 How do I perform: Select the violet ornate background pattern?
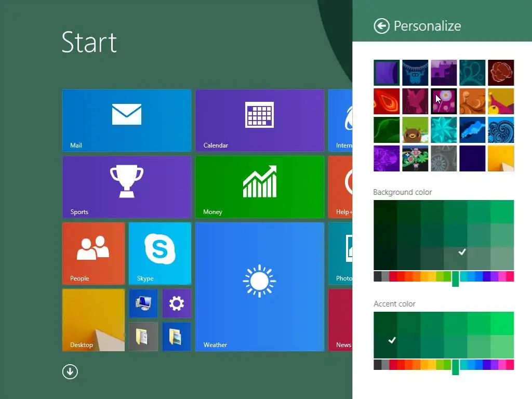tap(387, 158)
